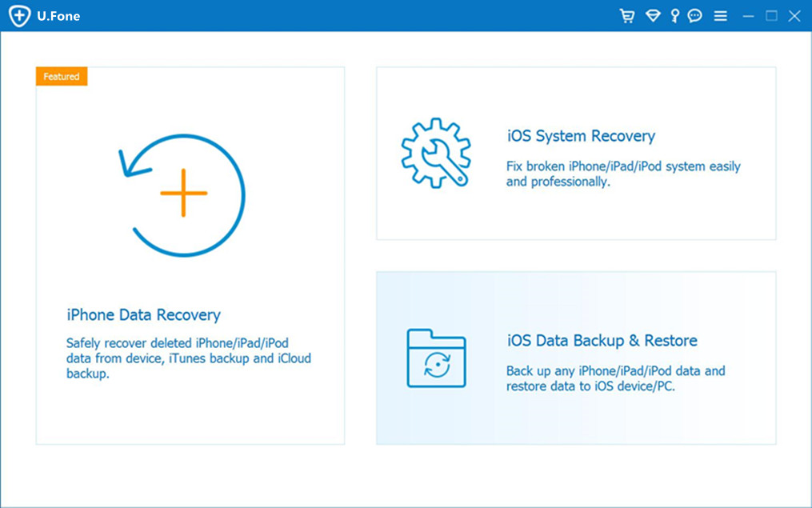The height and width of the screenshot is (508, 812).
Task: Click the U.Fone application title text
Action: tap(58, 16)
